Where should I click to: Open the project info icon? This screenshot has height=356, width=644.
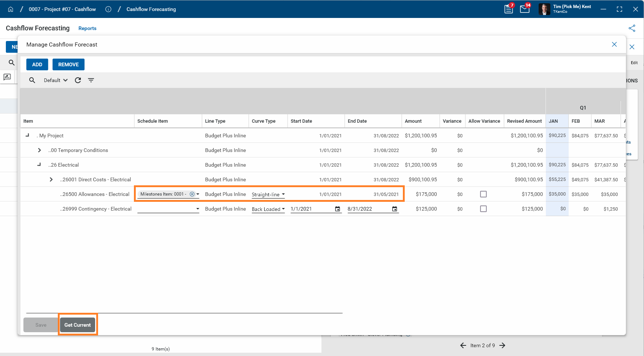click(x=108, y=9)
